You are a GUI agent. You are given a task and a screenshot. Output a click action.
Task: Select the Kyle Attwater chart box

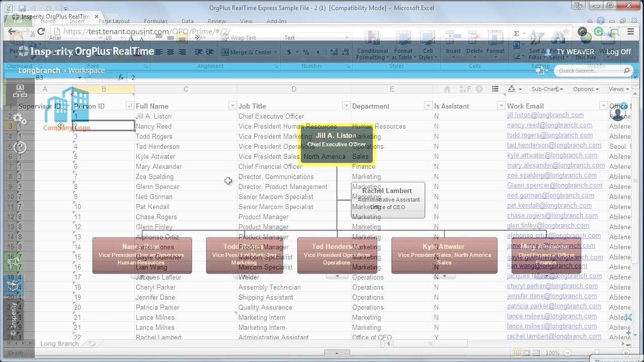[x=444, y=255]
